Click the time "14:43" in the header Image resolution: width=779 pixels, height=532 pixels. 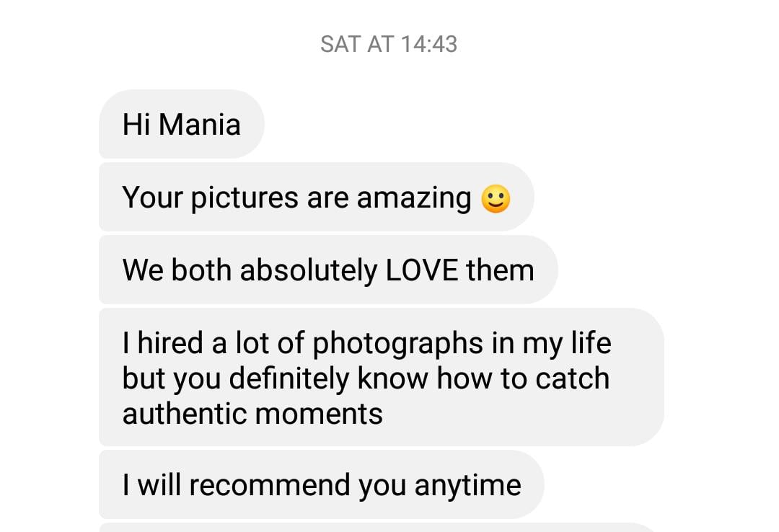[428, 45]
